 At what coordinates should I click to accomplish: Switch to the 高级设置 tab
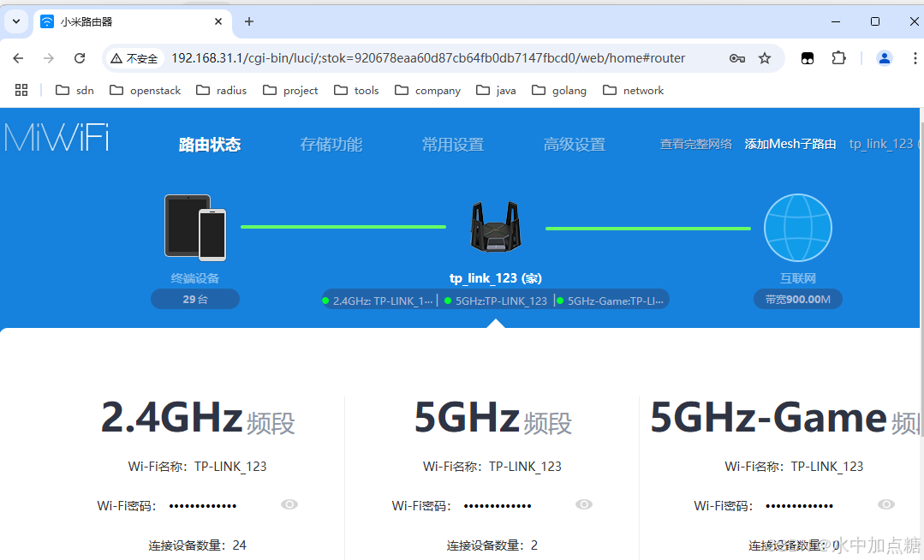[575, 145]
